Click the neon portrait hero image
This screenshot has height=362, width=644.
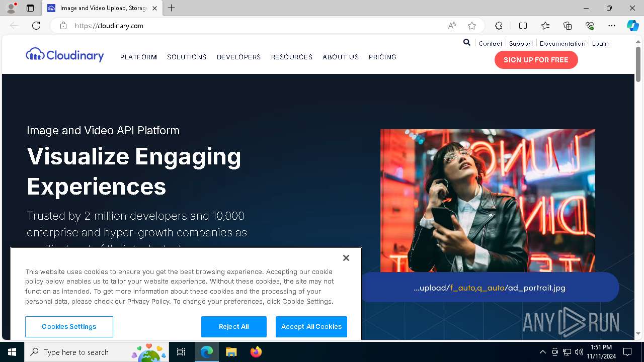point(488,201)
